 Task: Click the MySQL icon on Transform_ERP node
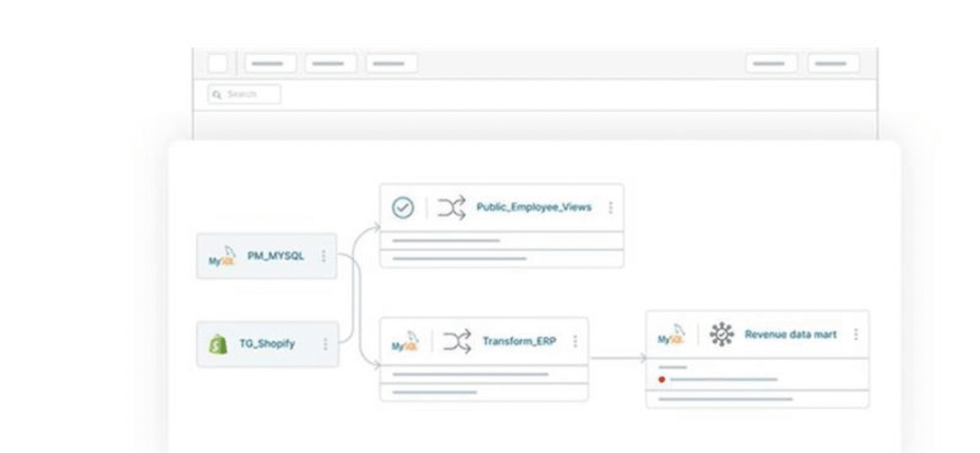pyautogui.click(x=405, y=342)
